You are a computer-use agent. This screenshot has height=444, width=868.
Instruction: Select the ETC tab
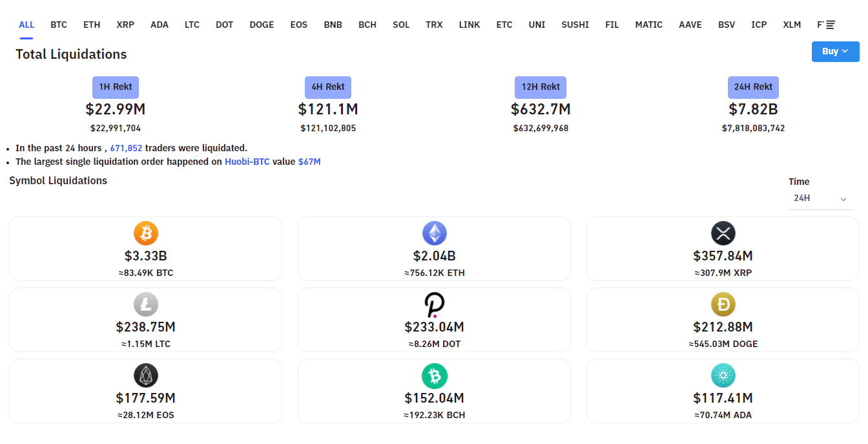coord(504,25)
